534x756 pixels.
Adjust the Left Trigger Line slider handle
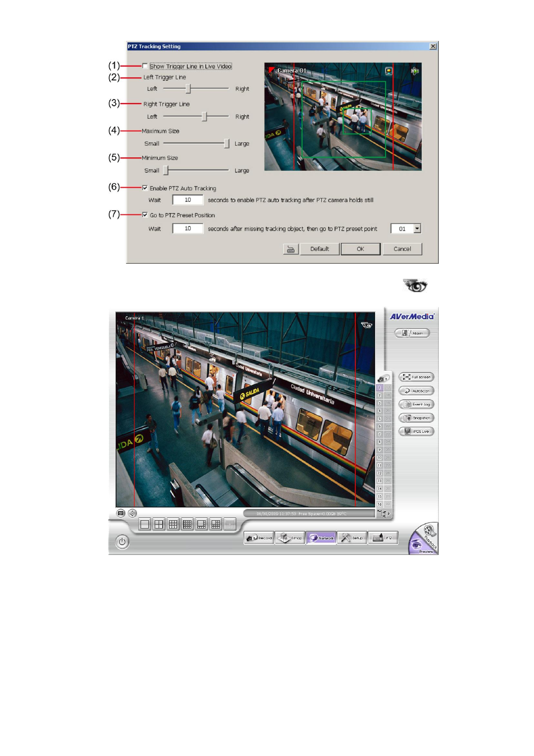click(188, 88)
